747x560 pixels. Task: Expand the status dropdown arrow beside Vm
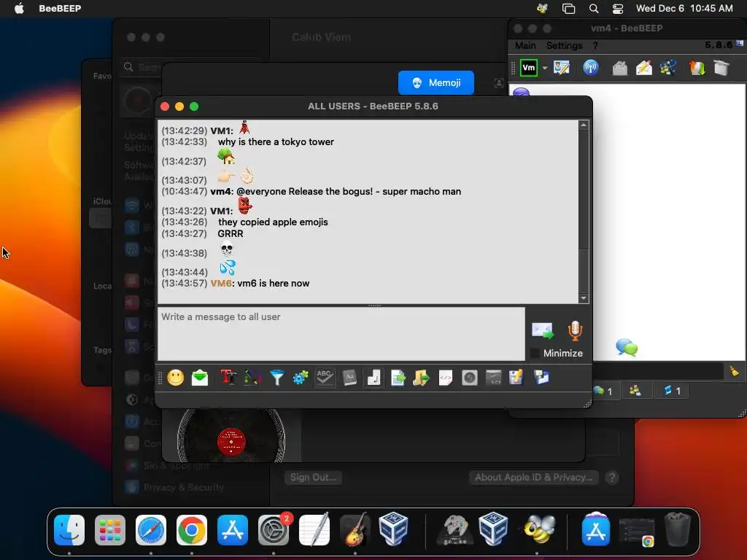tap(545, 68)
